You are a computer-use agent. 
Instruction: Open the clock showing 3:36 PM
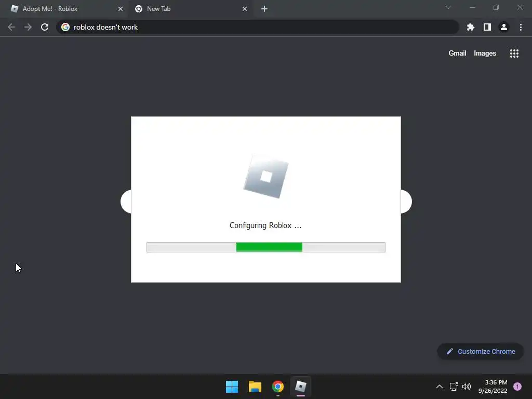click(x=493, y=387)
